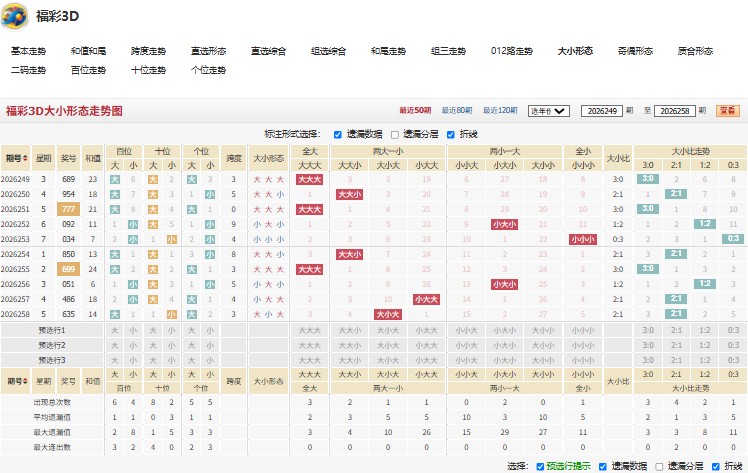The width and height of the screenshot is (748, 473).
Task: Toggle 折线 checkbox beside 标注形式选择
Action: pyautogui.click(x=451, y=134)
